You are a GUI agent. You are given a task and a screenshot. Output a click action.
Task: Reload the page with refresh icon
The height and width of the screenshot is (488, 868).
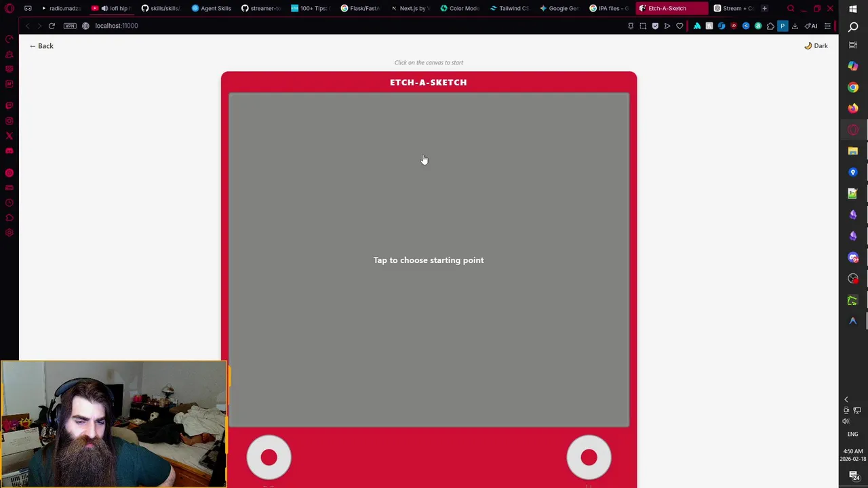tap(52, 26)
